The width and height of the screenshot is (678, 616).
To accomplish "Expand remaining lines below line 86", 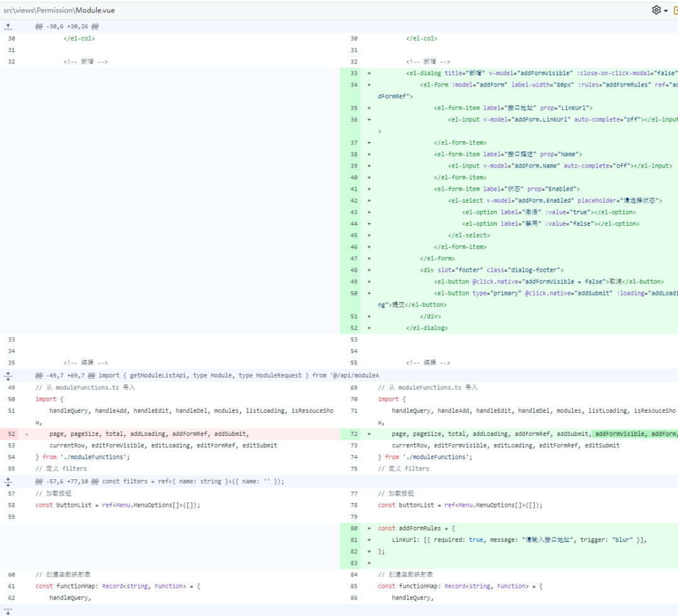I will pyautogui.click(x=8, y=610).
